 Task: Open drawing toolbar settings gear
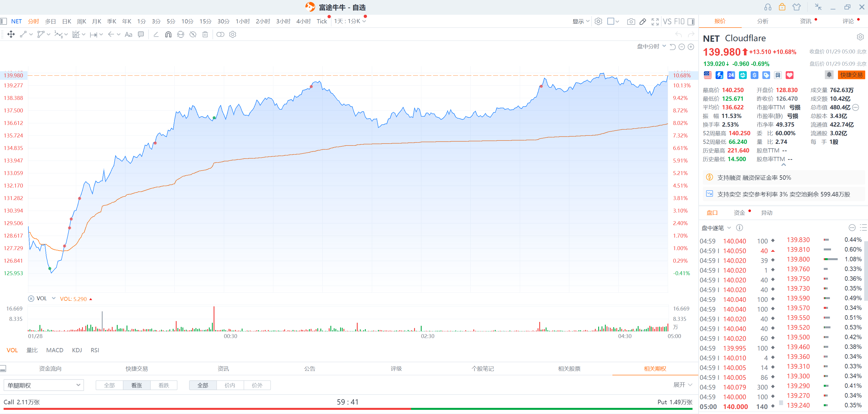(233, 34)
